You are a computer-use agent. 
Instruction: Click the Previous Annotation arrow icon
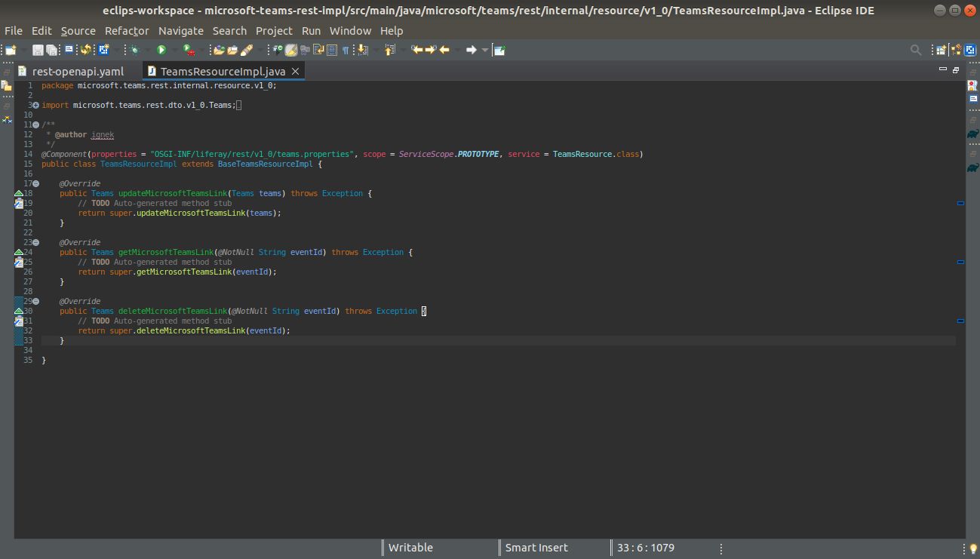[389, 50]
